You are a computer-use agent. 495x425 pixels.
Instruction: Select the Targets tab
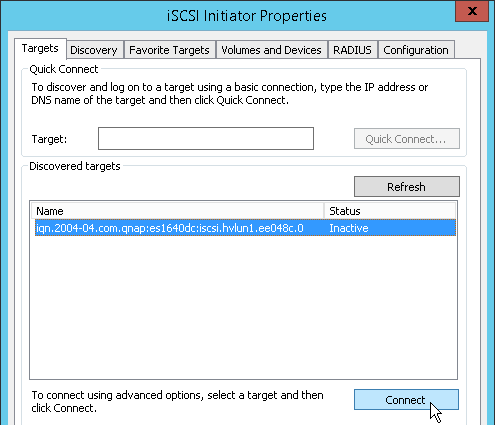click(x=40, y=49)
